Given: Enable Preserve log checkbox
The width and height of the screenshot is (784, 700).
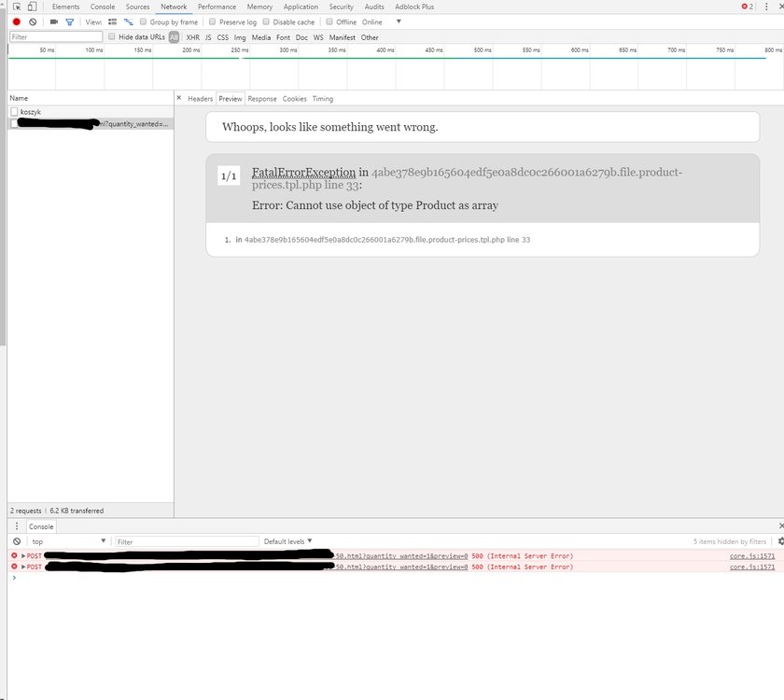Looking at the screenshot, I should pos(212,21).
